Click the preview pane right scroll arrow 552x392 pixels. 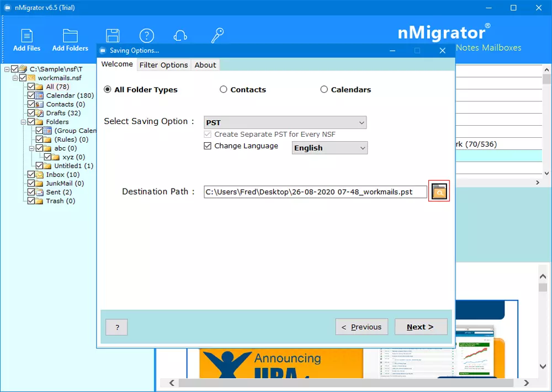[526, 383]
